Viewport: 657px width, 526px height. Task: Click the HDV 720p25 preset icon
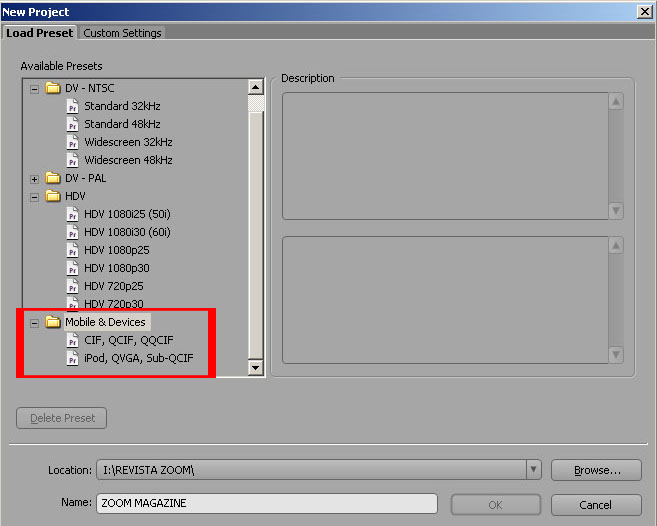72,286
